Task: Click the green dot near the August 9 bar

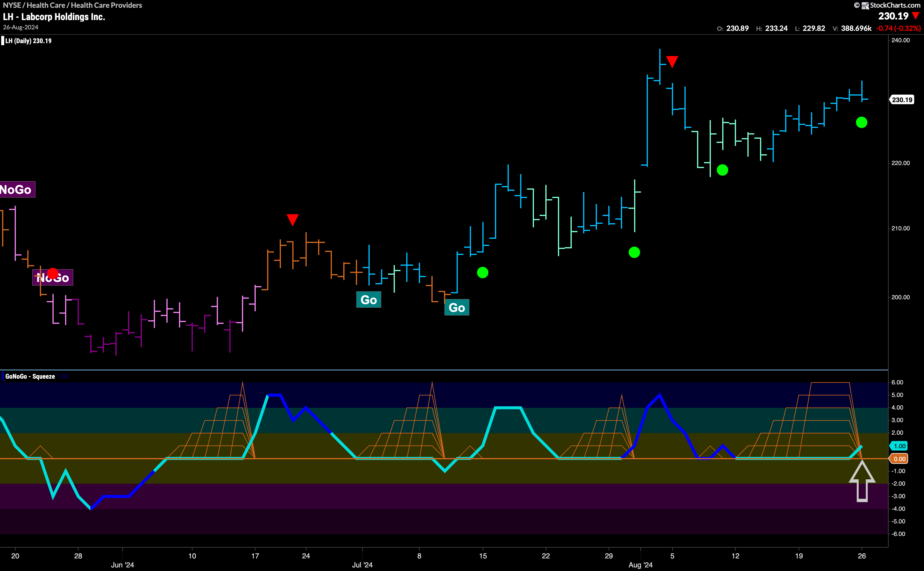Action: [x=722, y=170]
